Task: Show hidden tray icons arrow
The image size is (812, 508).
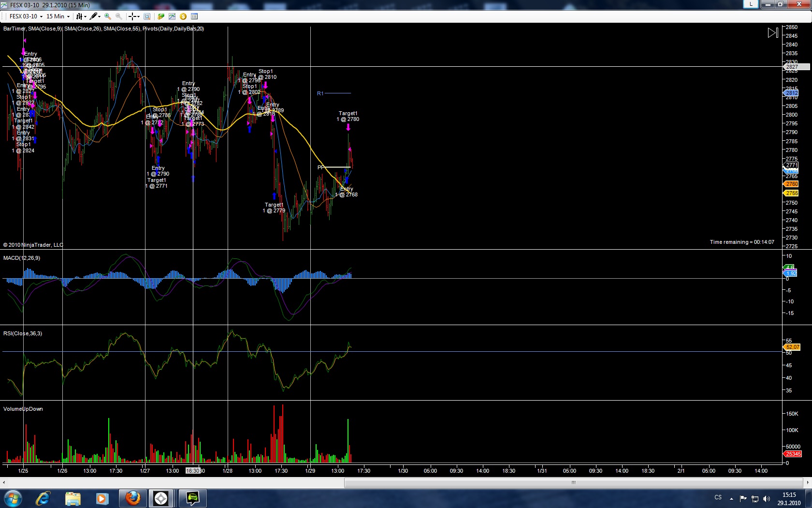Action: pos(731,498)
